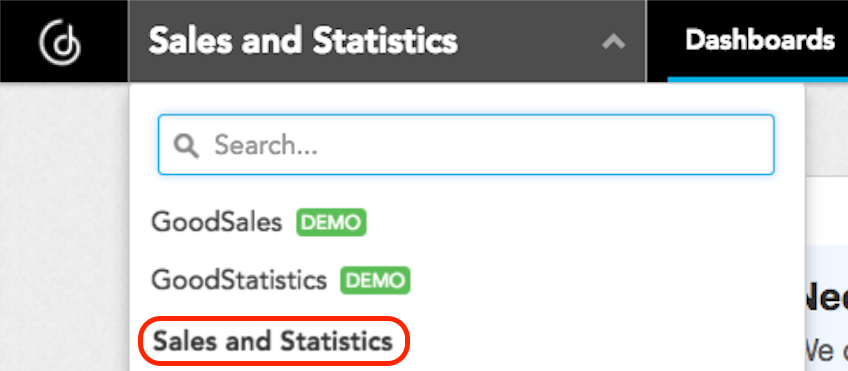The image size is (848, 371).
Task: Click the magnifier icon in search box
Action: (x=186, y=145)
